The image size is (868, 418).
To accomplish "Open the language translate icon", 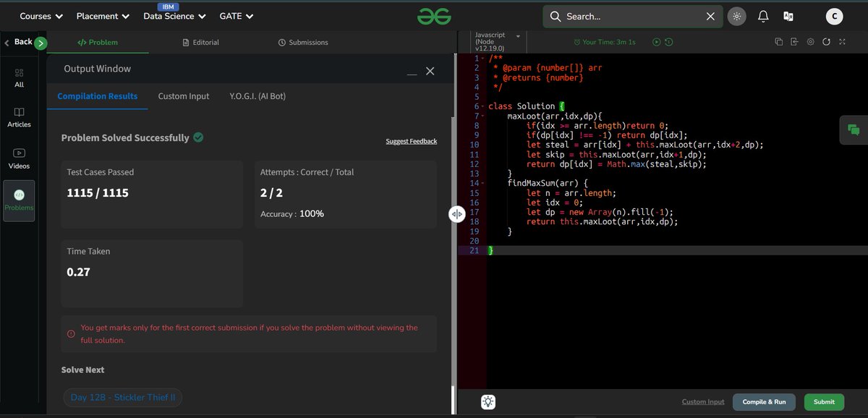I will point(788,16).
